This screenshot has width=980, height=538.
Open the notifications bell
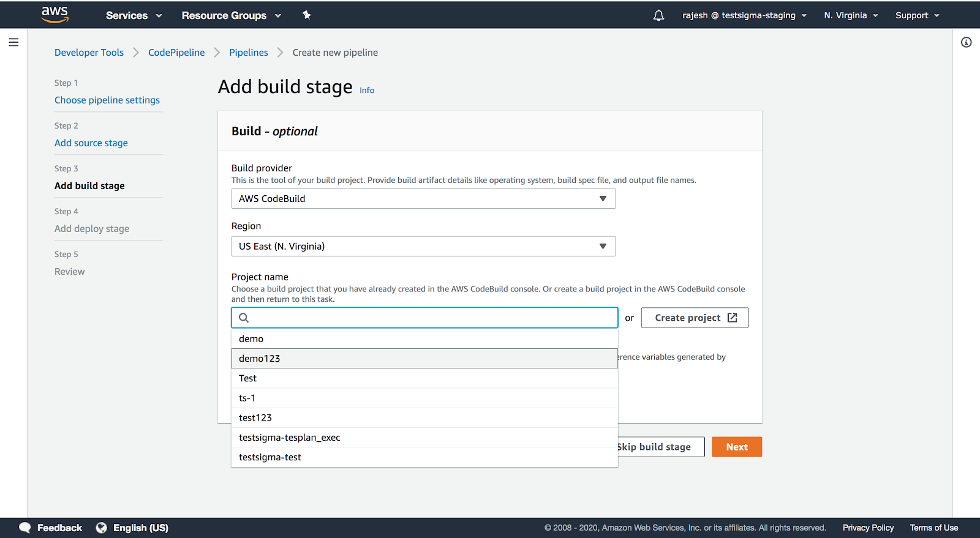[658, 15]
